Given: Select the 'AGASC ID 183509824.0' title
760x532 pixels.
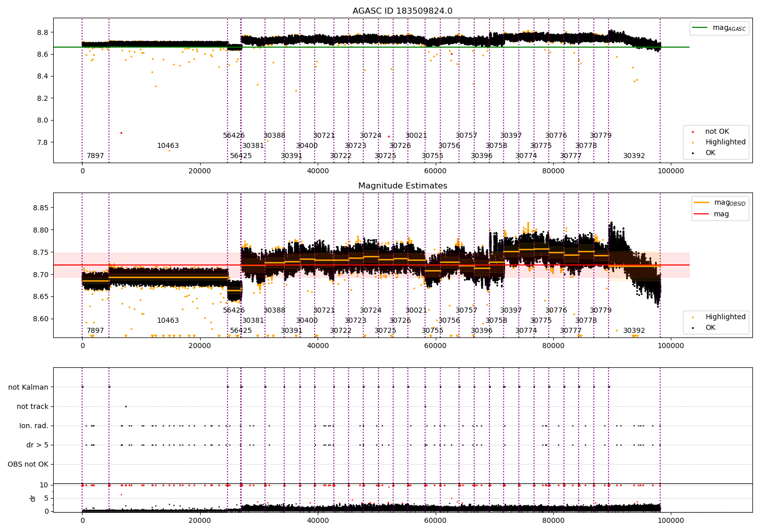Looking at the screenshot, I should 403,11.
